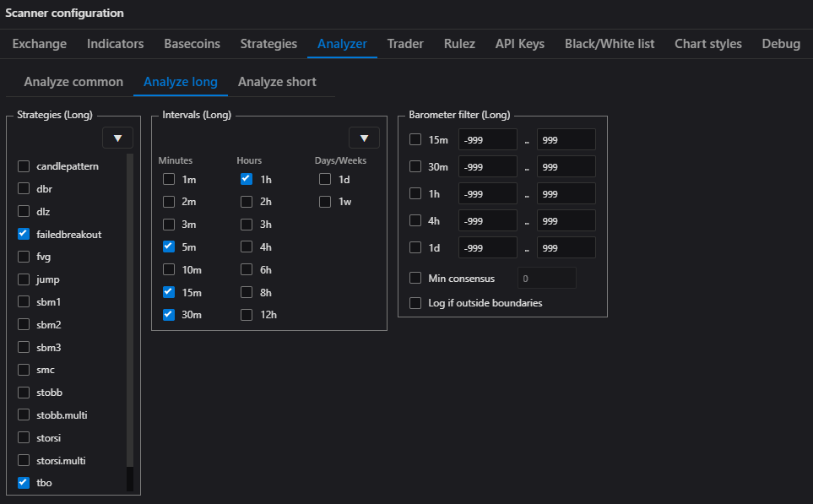
Task: Check the dlz strategy
Action: point(24,211)
